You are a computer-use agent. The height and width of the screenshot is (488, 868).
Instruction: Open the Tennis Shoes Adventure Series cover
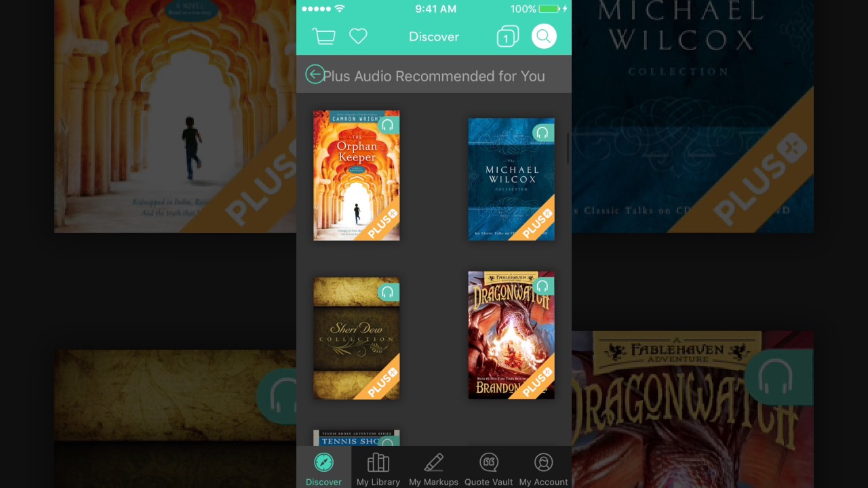click(x=356, y=438)
